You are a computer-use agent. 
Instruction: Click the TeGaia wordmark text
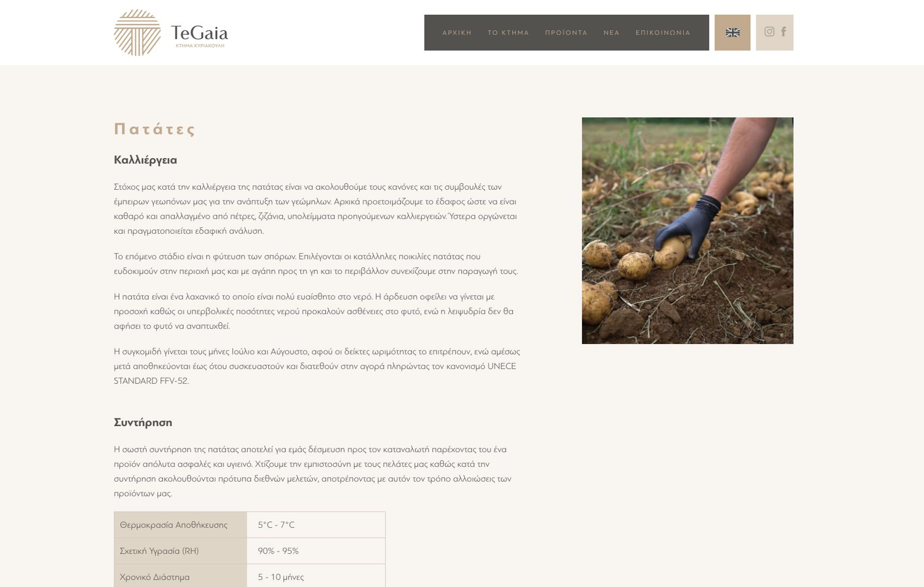(199, 33)
